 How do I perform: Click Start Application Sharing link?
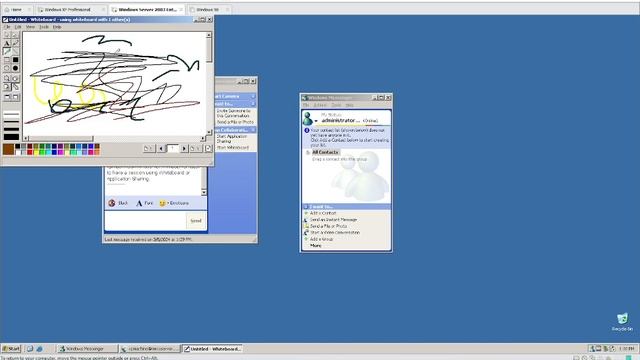(x=231, y=139)
